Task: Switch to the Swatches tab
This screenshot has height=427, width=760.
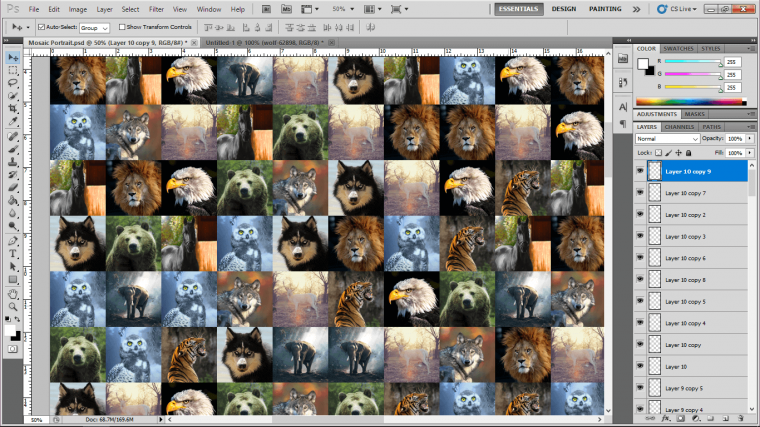Action: 678,48
